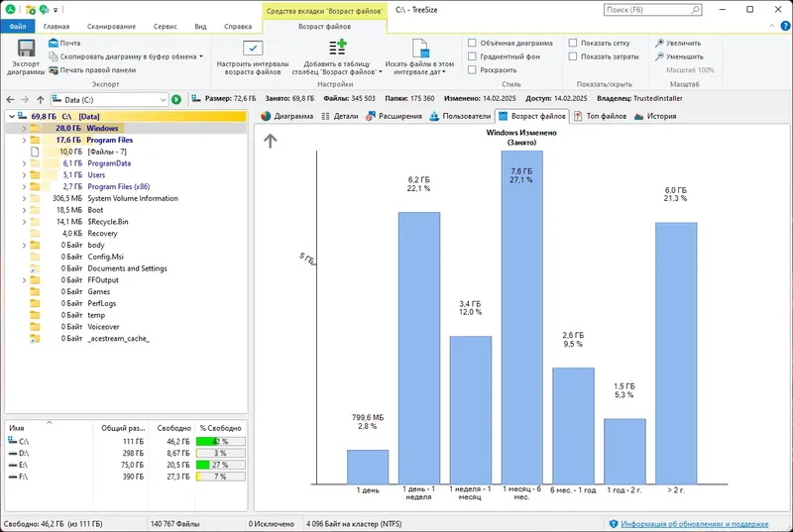Click the Искать файлы в этом интервале дат icon
Image resolution: width=793 pixels, height=532 pixels.
click(x=419, y=49)
